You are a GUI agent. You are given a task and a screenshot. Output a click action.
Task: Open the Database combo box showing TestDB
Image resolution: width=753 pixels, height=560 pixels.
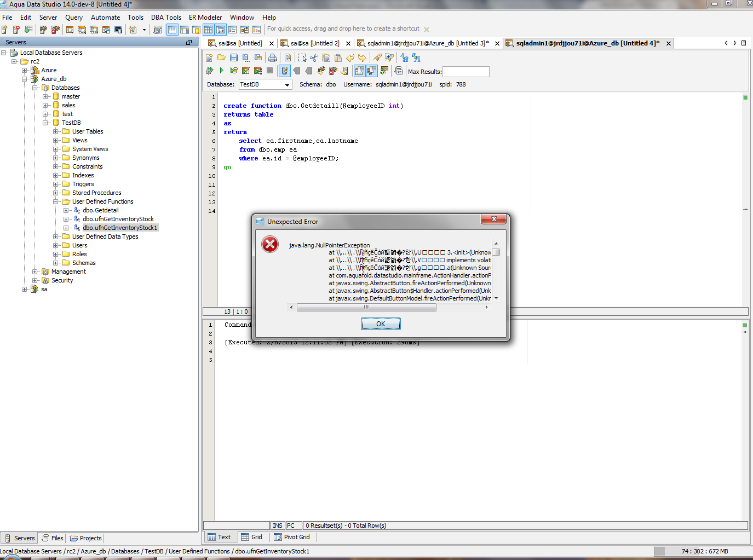pyautogui.click(x=265, y=84)
